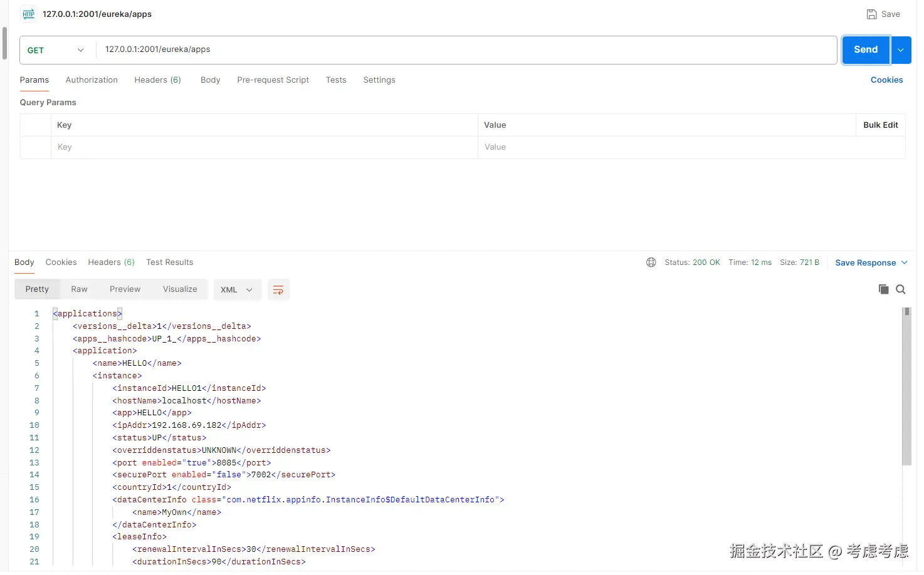Copy response using the copy icon
Viewport: 924px width, 575px height.
coord(883,289)
